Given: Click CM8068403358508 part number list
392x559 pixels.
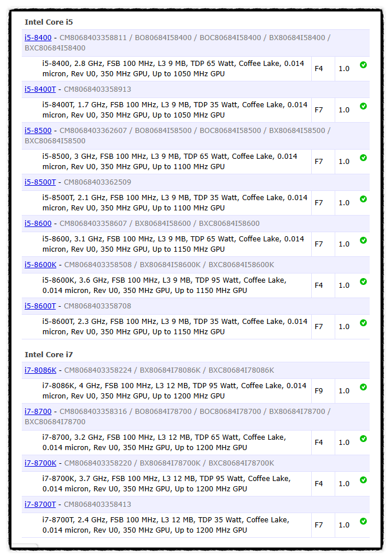Looking at the screenshot, I should (x=169, y=265).
